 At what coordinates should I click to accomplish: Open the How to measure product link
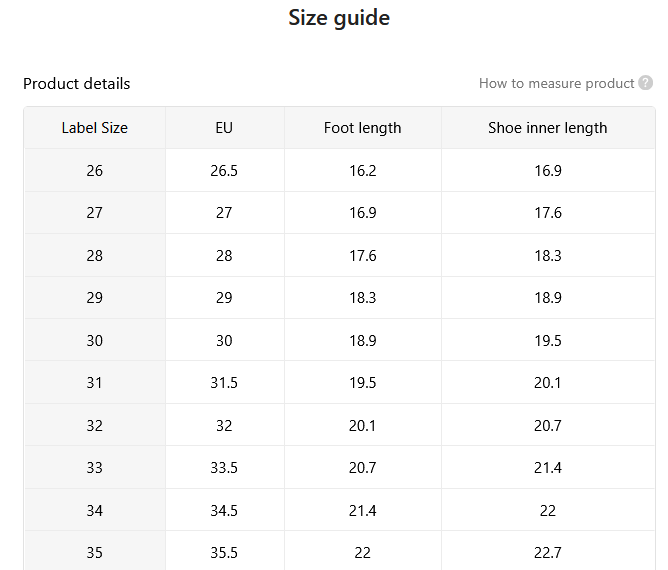(556, 83)
